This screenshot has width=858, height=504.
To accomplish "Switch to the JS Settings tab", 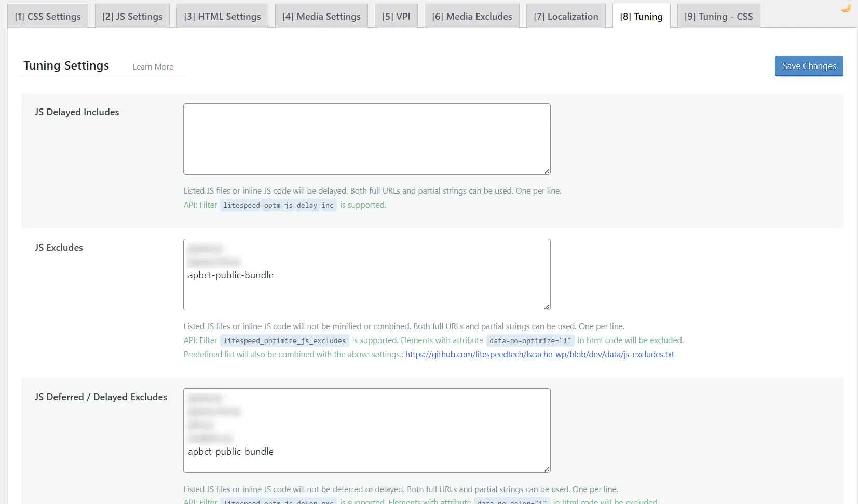I will pyautogui.click(x=132, y=17).
